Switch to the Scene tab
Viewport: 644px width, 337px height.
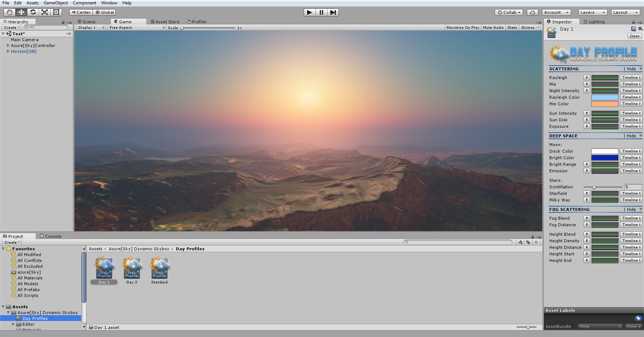(87, 21)
